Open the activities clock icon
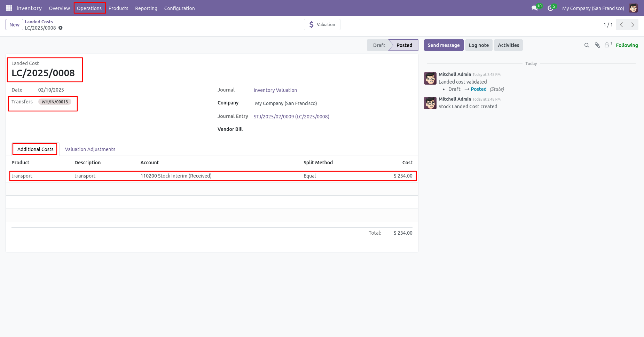 coord(550,8)
